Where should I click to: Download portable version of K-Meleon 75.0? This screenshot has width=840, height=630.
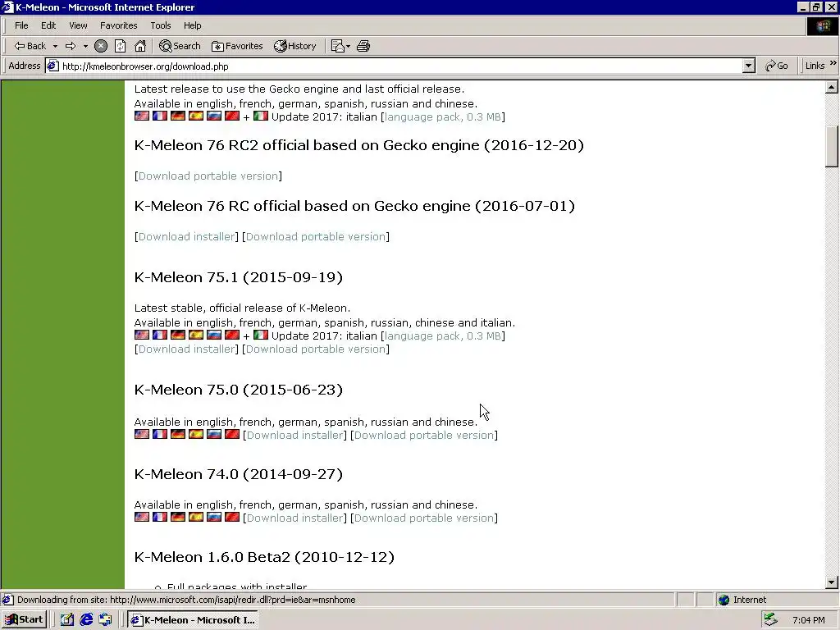click(x=424, y=436)
